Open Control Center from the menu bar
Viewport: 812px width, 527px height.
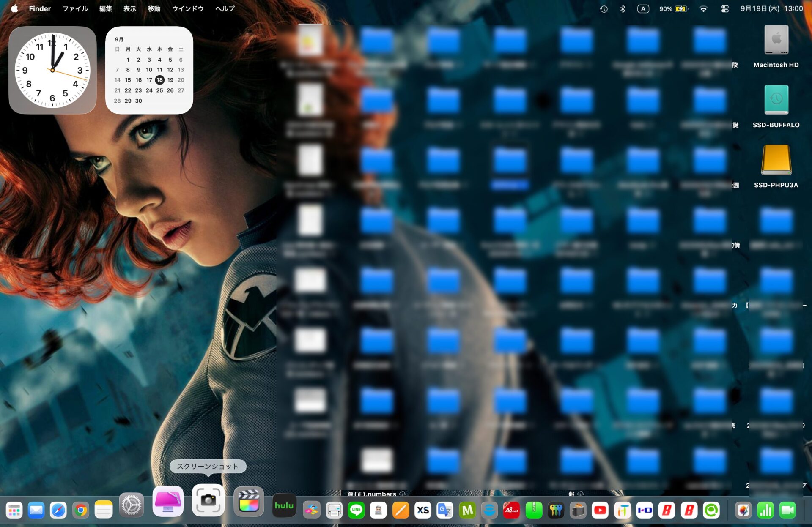pos(725,9)
